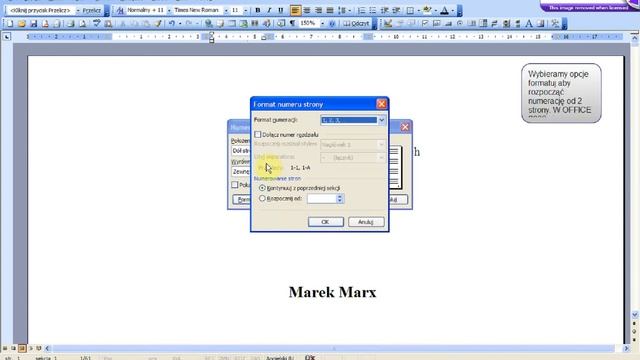
Task: Open the font size 11 dropdown
Action: coord(245,10)
